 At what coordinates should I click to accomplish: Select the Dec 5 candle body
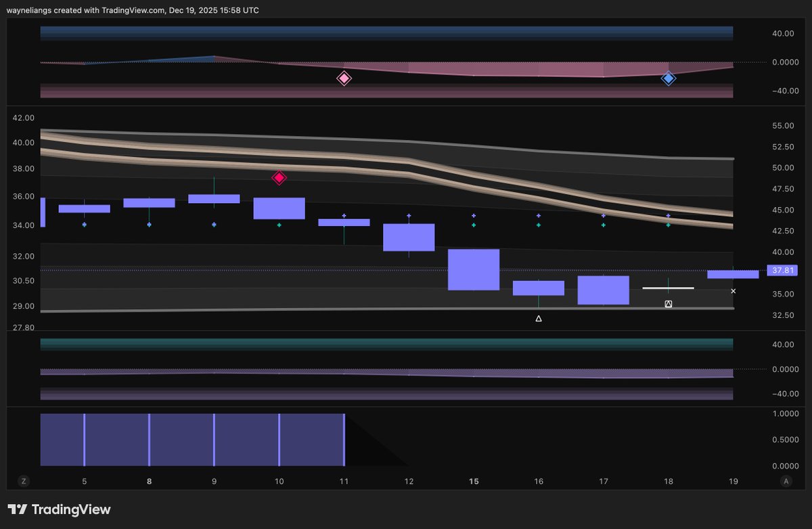(84, 208)
